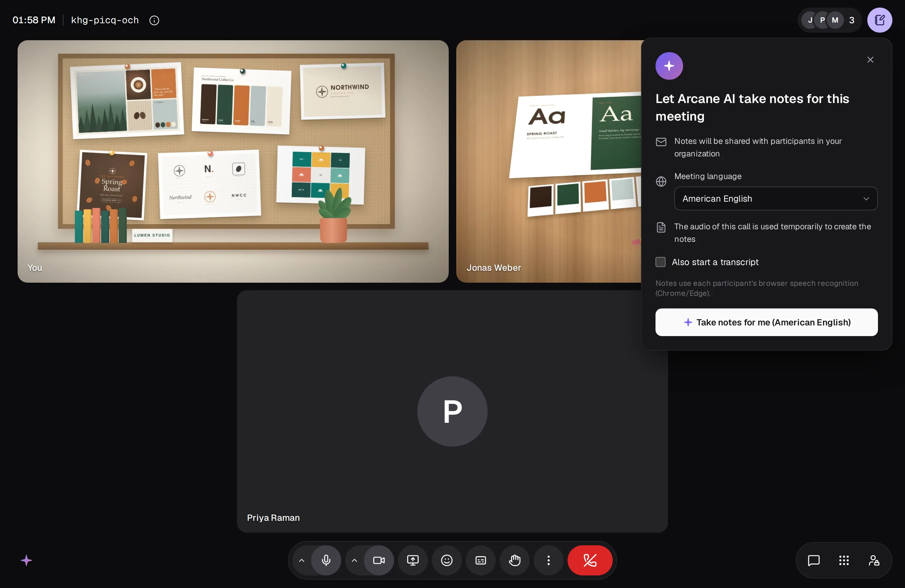Select your own video tile labeled You

tap(233, 161)
